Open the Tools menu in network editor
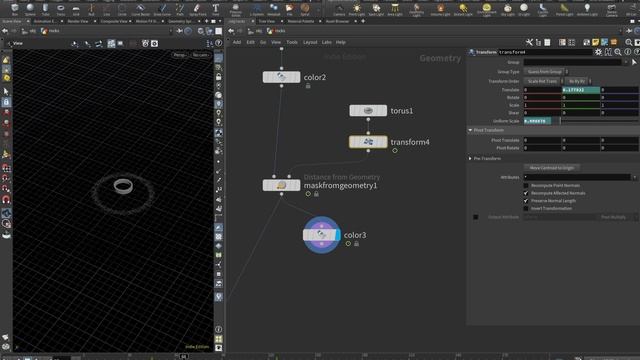Screen dimensions: 640x360 tap(292, 42)
